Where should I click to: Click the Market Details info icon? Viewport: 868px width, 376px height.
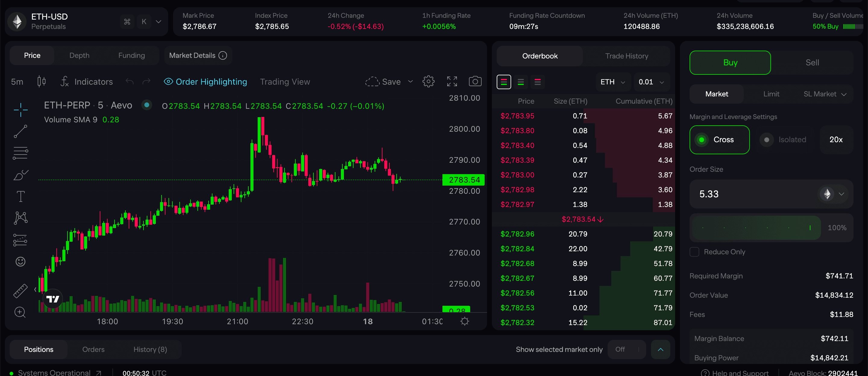pyautogui.click(x=223, y=55)
